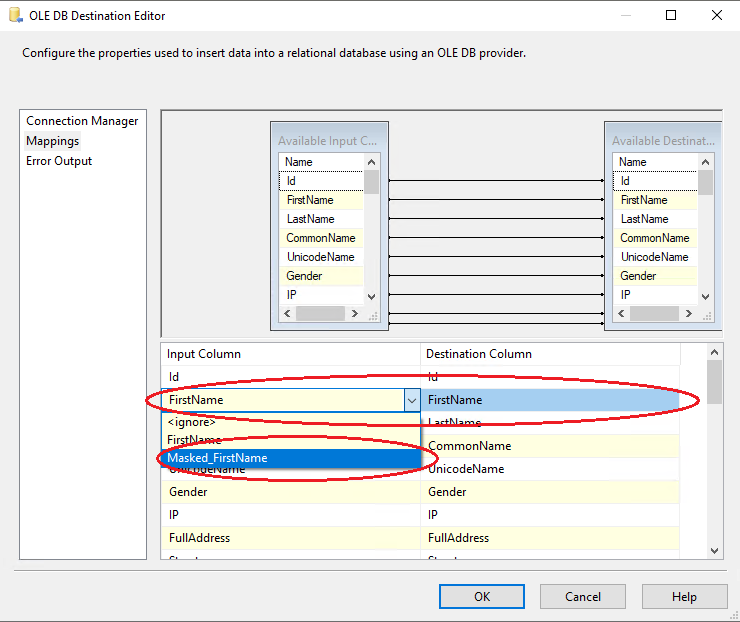Screen dimensions: 740x622
Task: Click the mapping grid's scroll down arrow
Action: pyautogui.click(x=714, y=550)
